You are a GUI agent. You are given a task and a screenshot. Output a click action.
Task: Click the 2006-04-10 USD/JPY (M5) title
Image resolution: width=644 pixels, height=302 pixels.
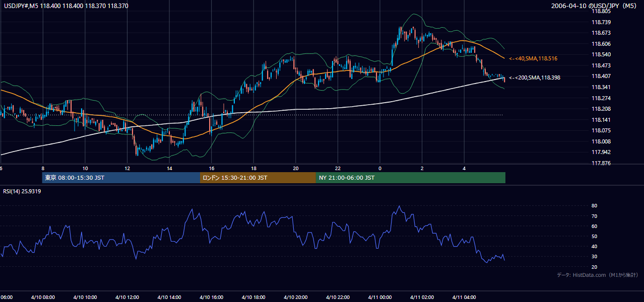click(x=595, y=6)
